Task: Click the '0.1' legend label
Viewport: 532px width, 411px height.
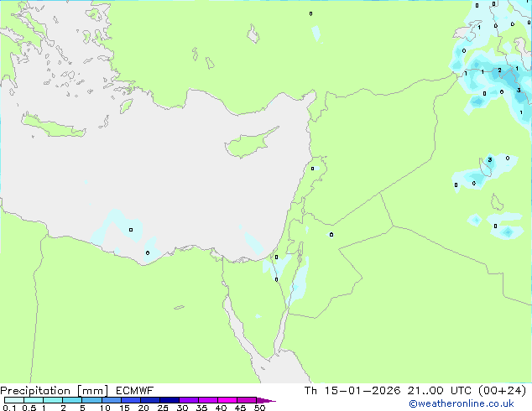Action: pos(9,408)
